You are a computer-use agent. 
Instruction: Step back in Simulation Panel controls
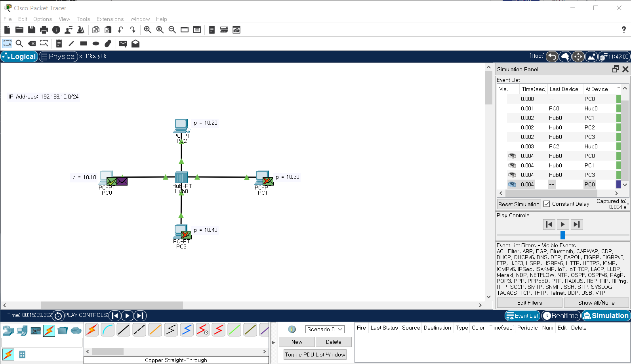click(549, 224)
